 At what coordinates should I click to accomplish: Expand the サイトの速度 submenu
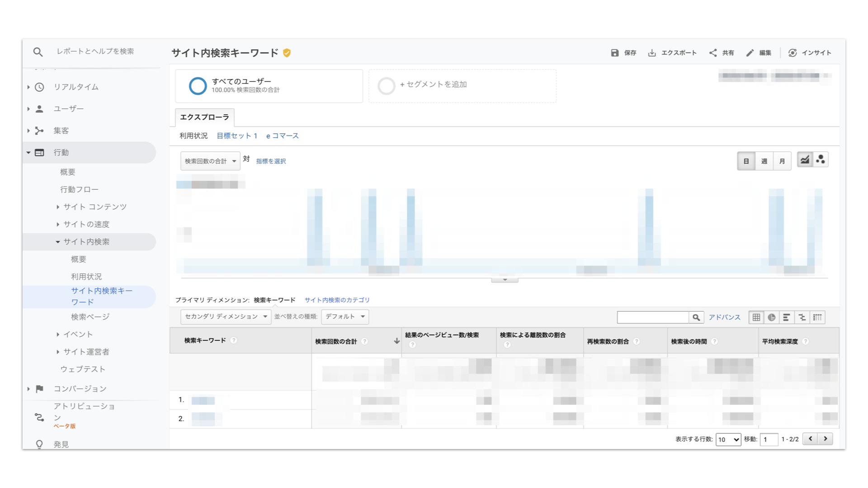point(58,224)
